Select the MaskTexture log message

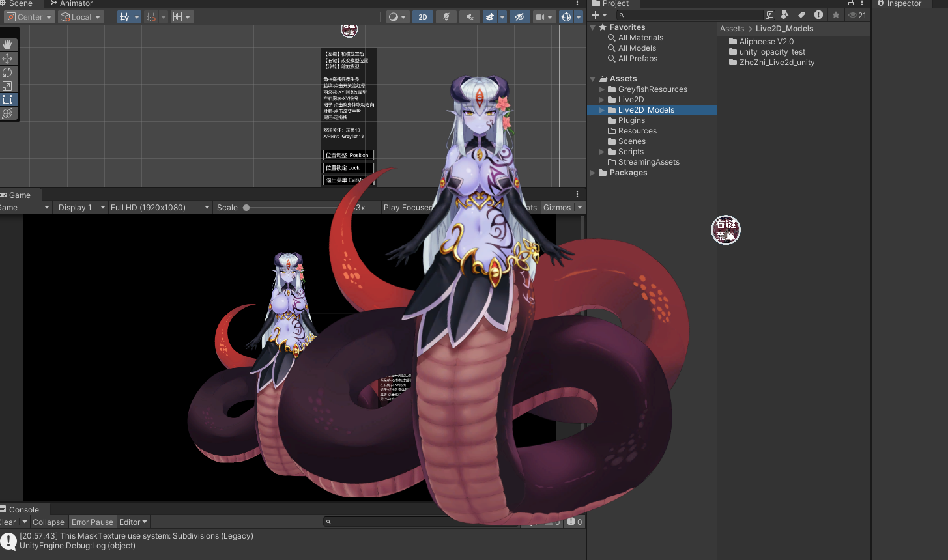pos(293,540)
